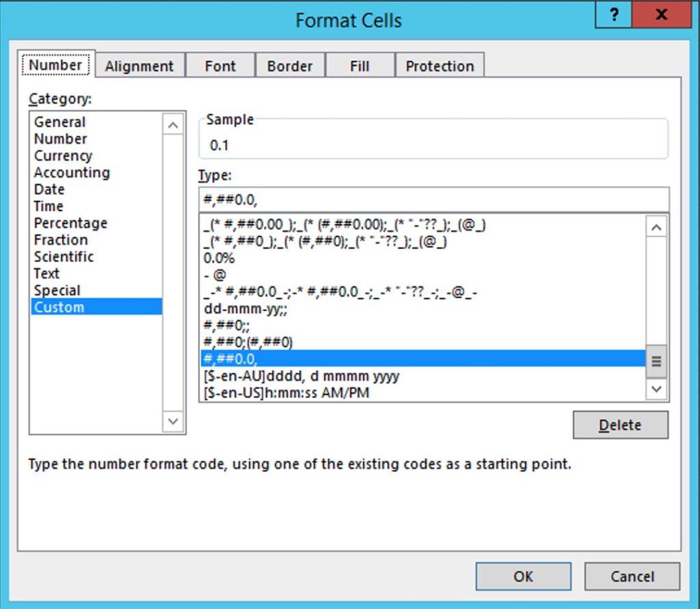The width and height of the screenshot is (700, 609).
Task: Choose the Percentage category
Action: coord(70,224)
